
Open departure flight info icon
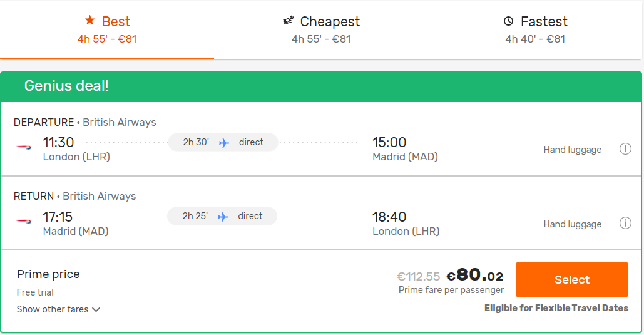(x=625, y=149)
